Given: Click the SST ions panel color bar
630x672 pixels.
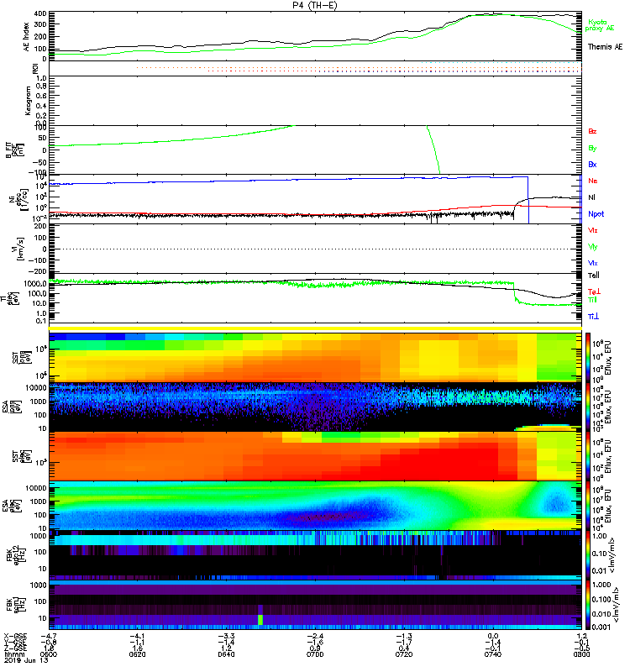Looking at the screenshot, I should (588, 358).
